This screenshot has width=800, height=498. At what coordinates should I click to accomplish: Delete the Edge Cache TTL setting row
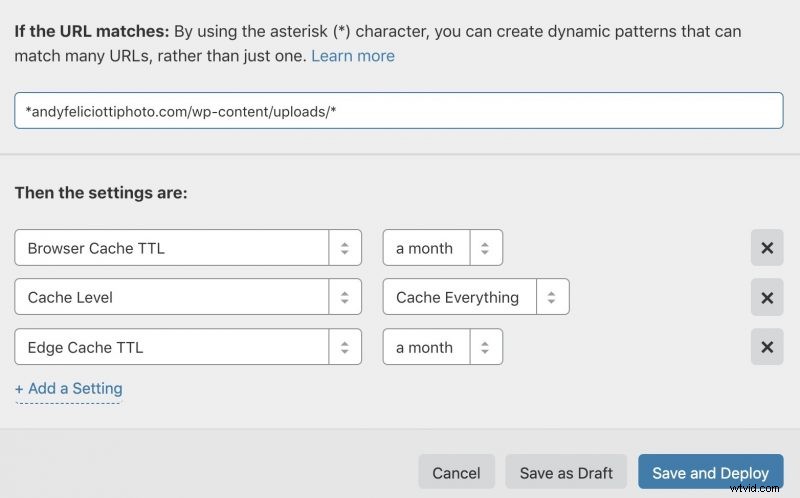[767, 347]
